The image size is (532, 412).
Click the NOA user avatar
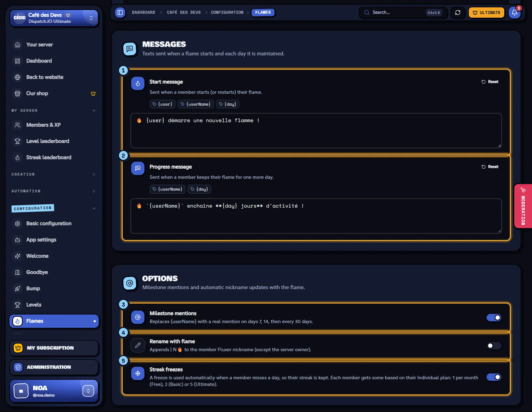point(21,391)
